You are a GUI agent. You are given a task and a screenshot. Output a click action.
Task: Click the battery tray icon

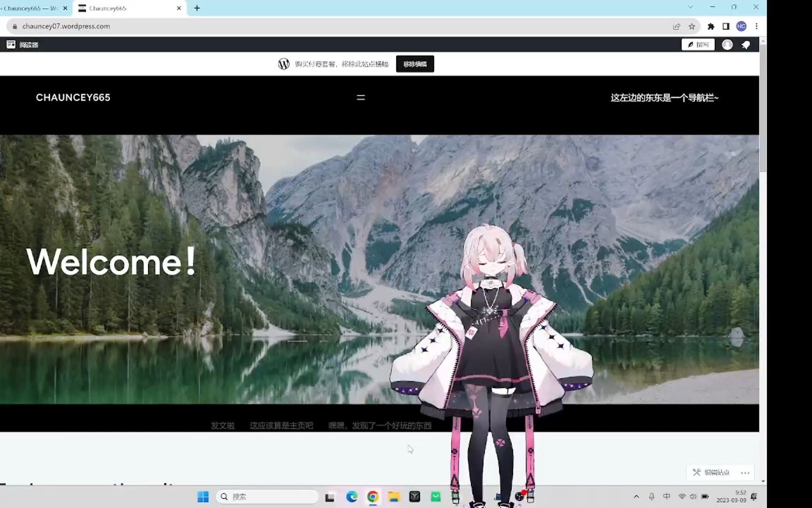pos(705,497)
